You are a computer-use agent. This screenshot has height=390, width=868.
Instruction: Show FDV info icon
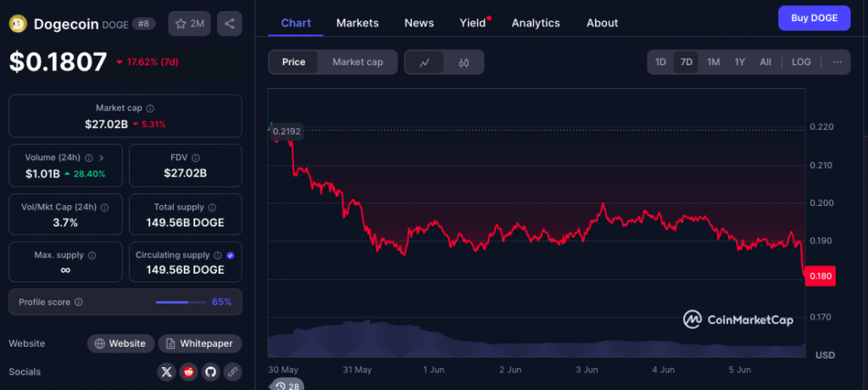196,158
